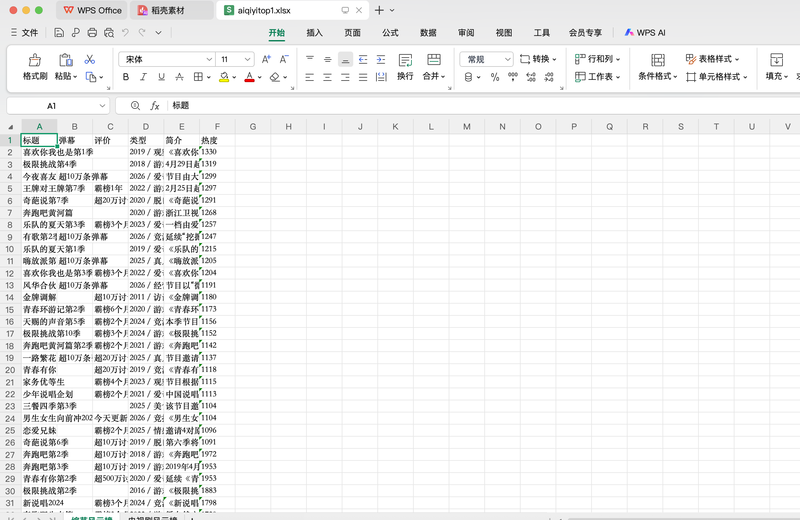The width and height of the screenshot is (800, 520).
Task: Click the increase indent icon
Action: [381, 59]
